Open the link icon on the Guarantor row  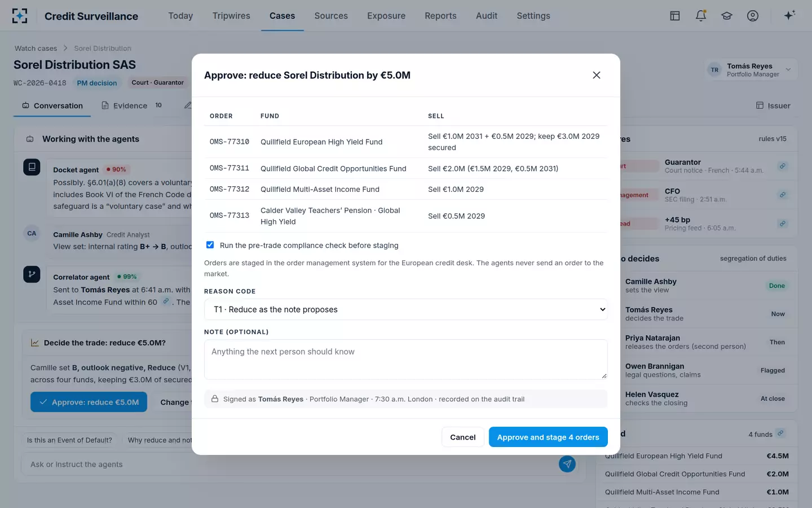click(x=783, y=166)
